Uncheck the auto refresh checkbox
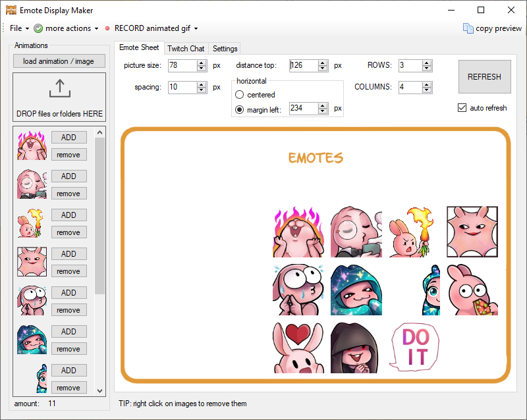This screenshot has height=420, width=527. [462, 108]
